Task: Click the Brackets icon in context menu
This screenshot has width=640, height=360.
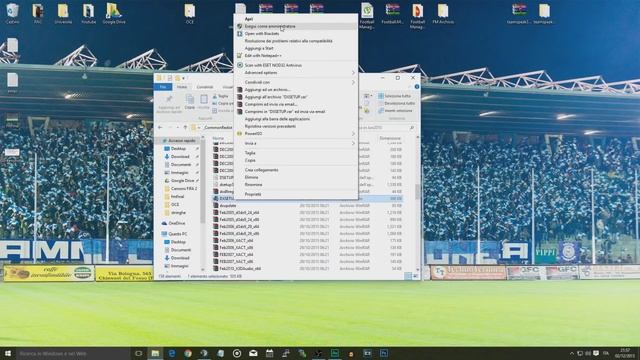Action: coord(240,33)
